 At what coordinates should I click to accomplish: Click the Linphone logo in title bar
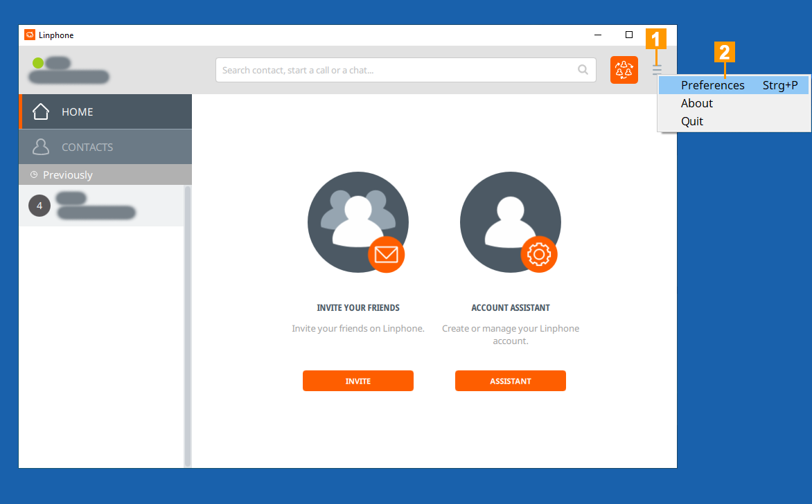point(30,35)
